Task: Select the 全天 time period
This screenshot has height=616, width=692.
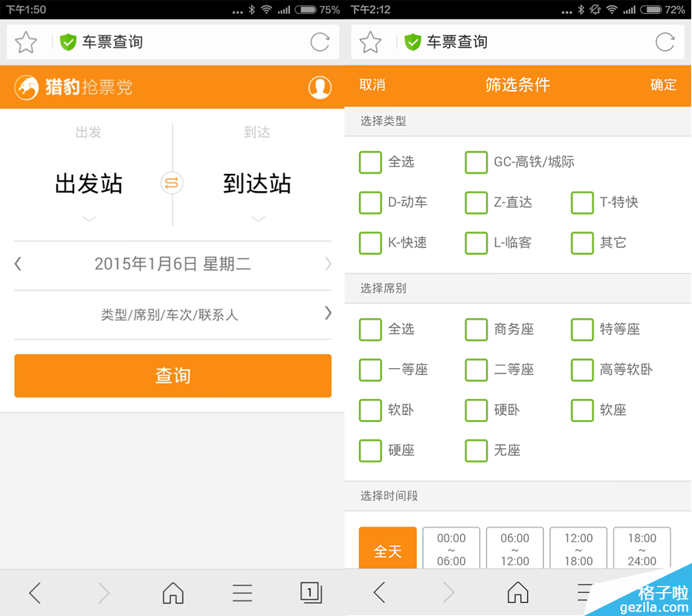Action: pos(388,551)
